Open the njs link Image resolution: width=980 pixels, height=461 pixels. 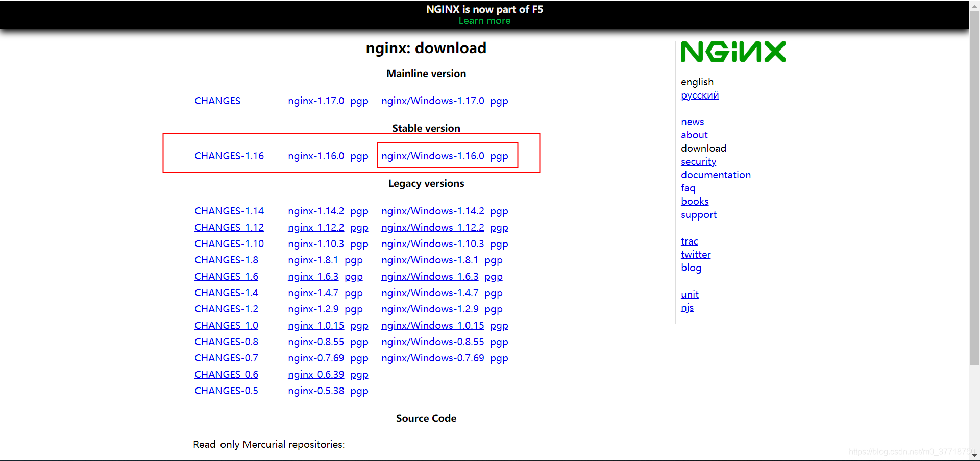[687, 308]
